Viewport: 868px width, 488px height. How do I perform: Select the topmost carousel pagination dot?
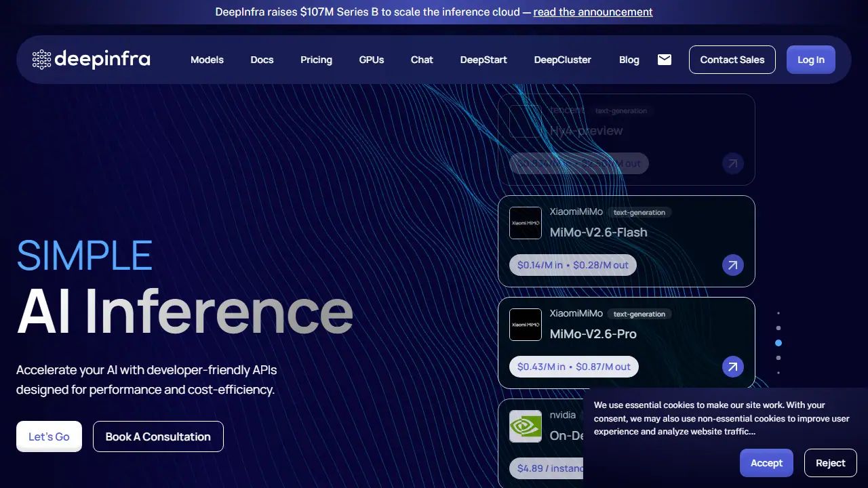pyautogui.click(x=778, y=313)
